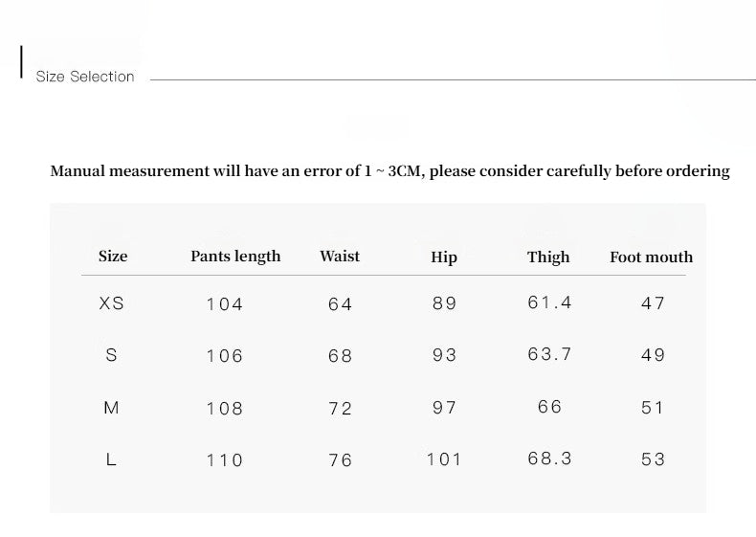Click the manual measurement error notice

(x=389, y=171)
